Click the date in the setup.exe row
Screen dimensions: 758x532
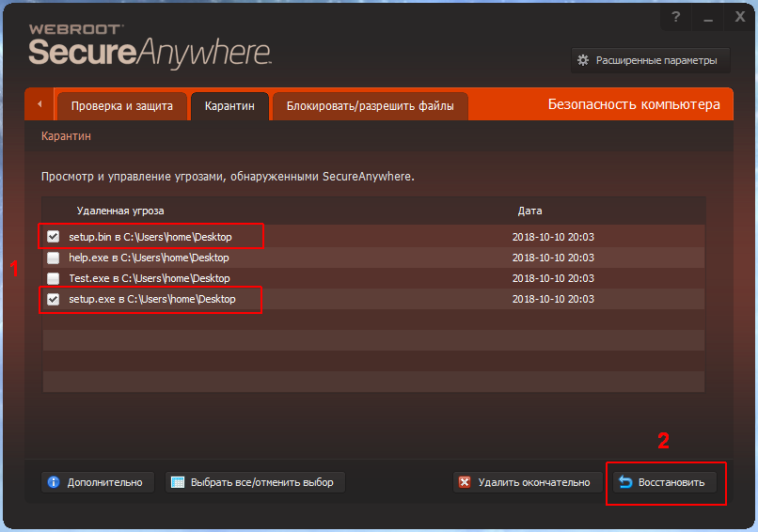coord(553,299)
